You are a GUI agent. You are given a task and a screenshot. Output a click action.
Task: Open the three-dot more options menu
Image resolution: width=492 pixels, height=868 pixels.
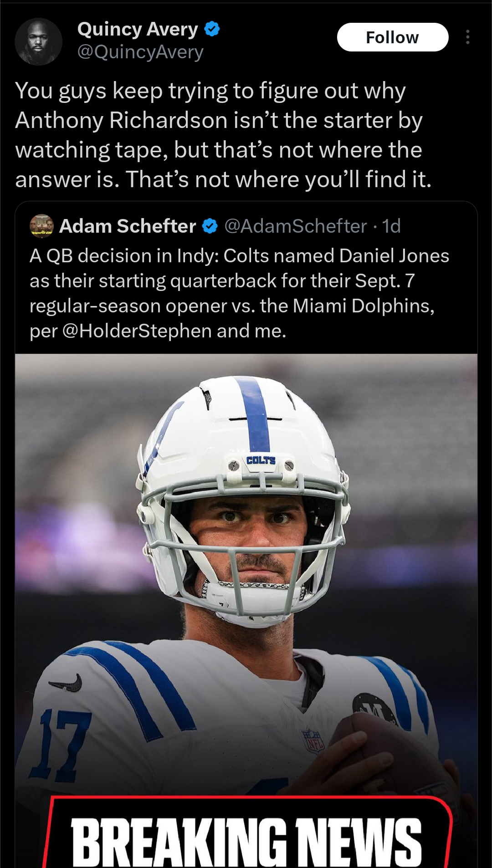(x=467, y=37)
